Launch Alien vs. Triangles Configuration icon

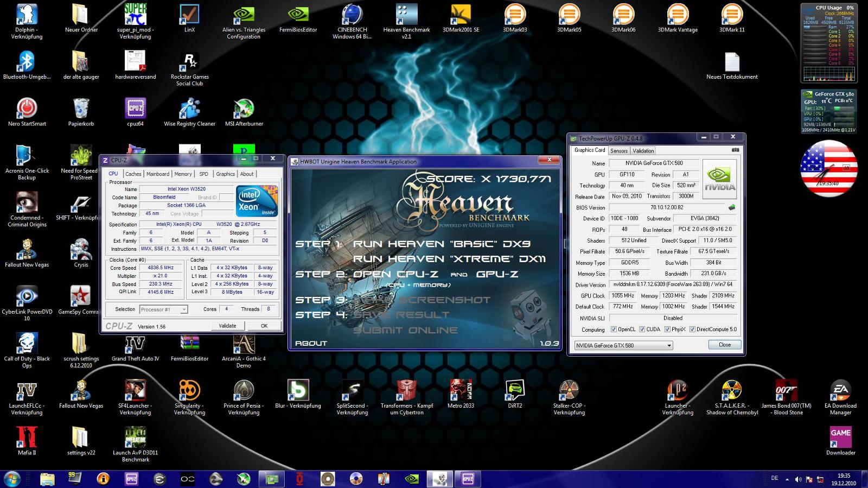coord(244,22)
